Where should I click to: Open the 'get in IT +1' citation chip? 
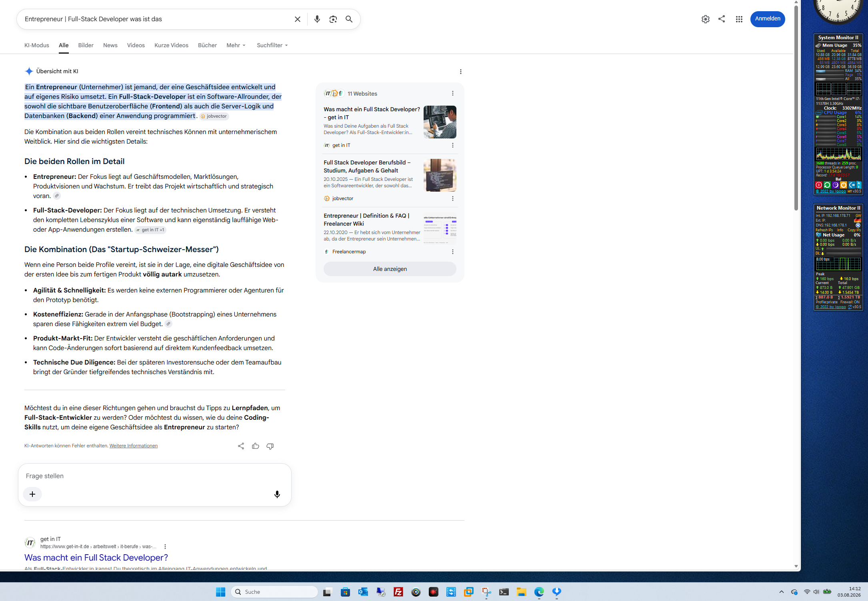150,230
